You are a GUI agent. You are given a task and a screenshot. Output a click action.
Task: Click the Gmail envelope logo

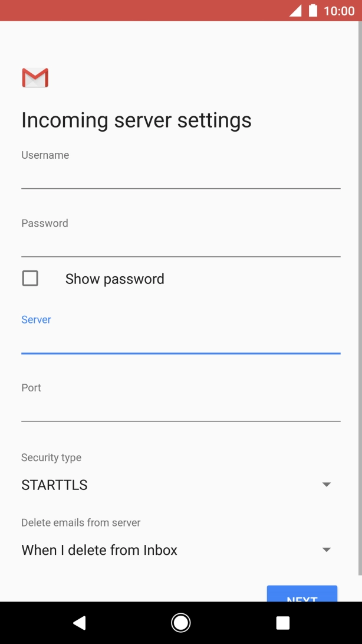tap(35, 78)
